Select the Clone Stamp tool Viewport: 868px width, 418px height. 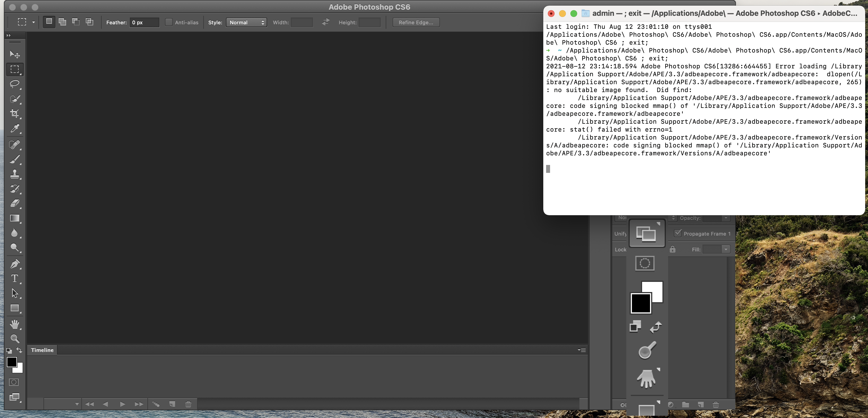pyautogui.click(x=14, y=174)
